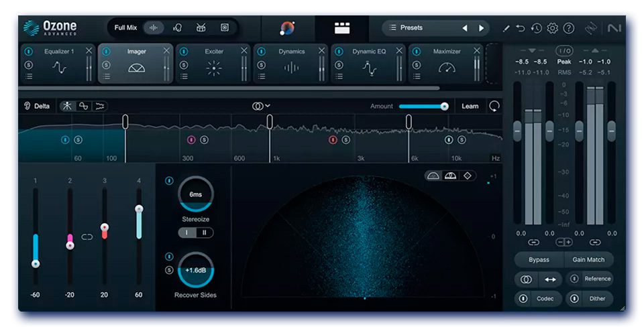Select the spectrum lines view icon
644x327 pixels.
(100, 107)
